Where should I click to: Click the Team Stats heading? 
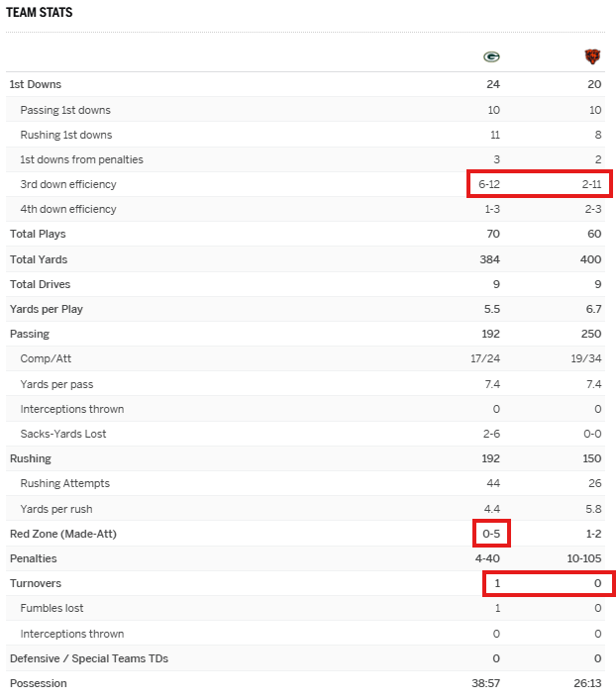coord(39,13)
